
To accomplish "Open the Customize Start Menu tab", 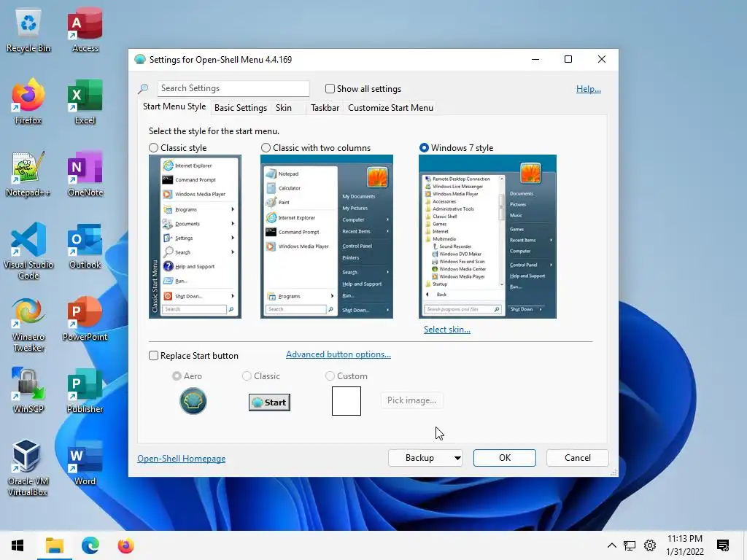I will 391,108.
